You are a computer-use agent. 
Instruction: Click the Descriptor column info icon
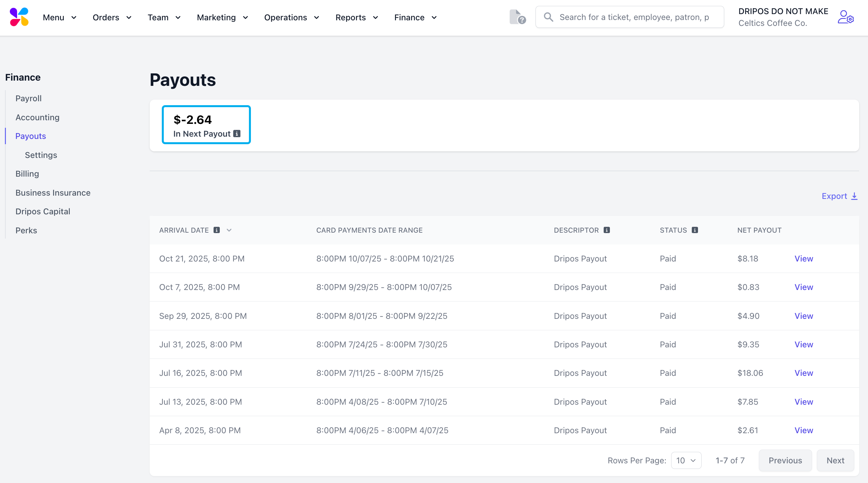pyautogui.click(x=607, y=230)
